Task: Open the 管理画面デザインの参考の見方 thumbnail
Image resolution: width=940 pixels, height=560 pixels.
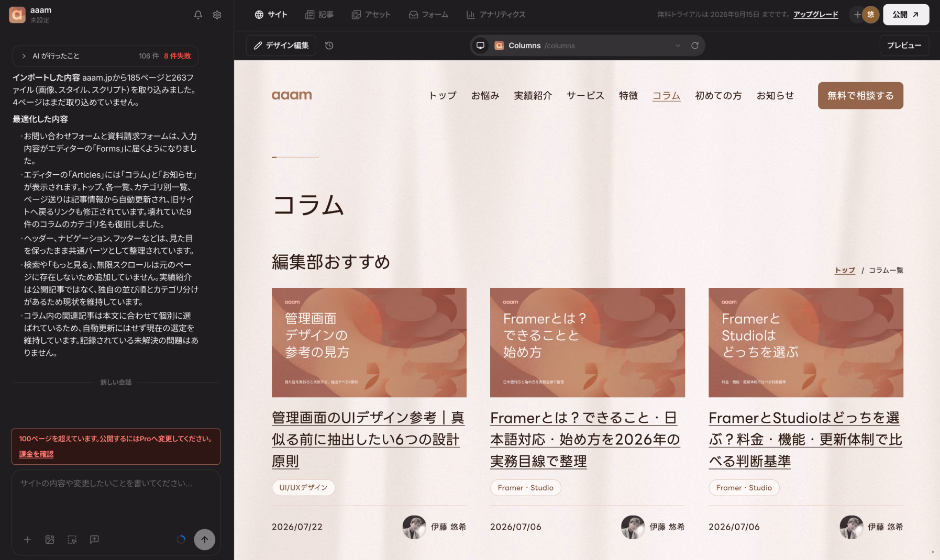Action: click(369, 342)
